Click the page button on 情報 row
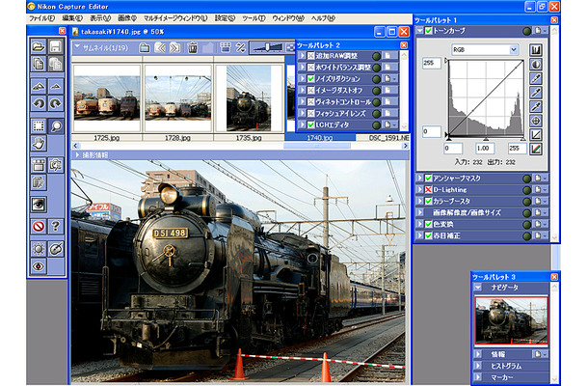Image resolution: width=588 pixels, height=386 pixels. pos(541,354)
